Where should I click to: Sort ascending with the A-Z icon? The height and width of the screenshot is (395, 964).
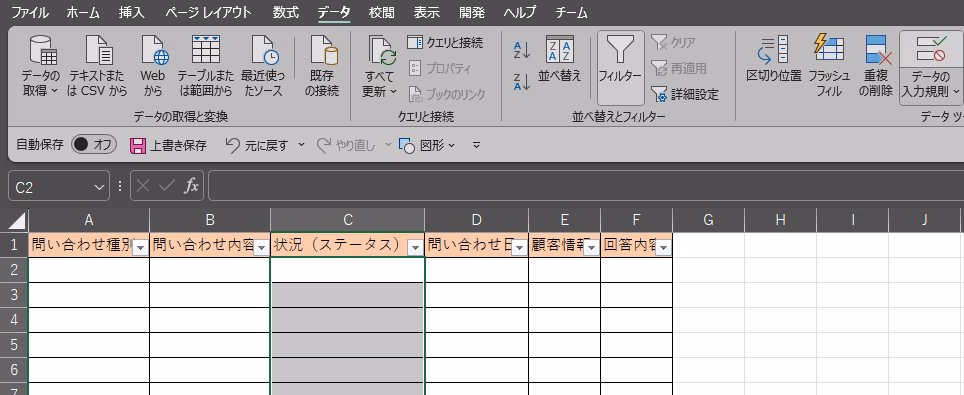521,50
